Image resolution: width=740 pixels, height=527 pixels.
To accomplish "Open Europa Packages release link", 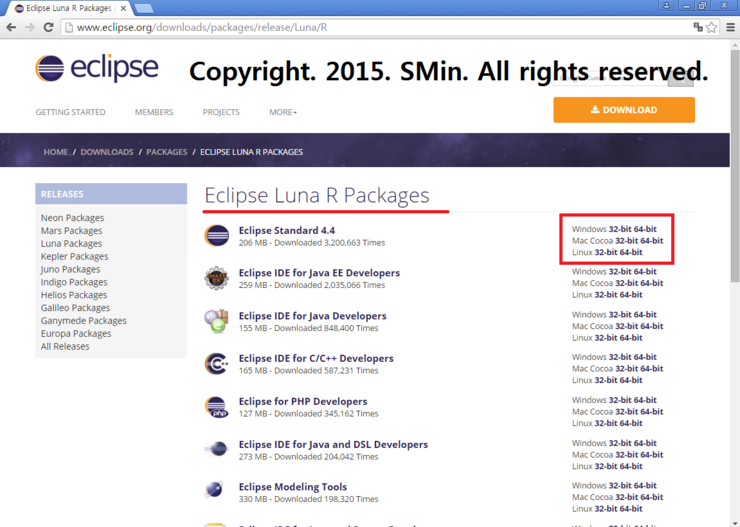I will coord(76,333).
